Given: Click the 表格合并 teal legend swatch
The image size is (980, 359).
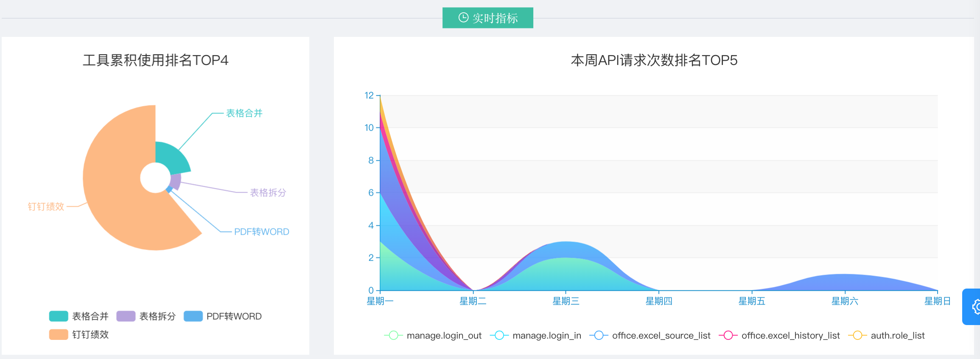Looking at the screenshot, I should [x=59, y=316].
